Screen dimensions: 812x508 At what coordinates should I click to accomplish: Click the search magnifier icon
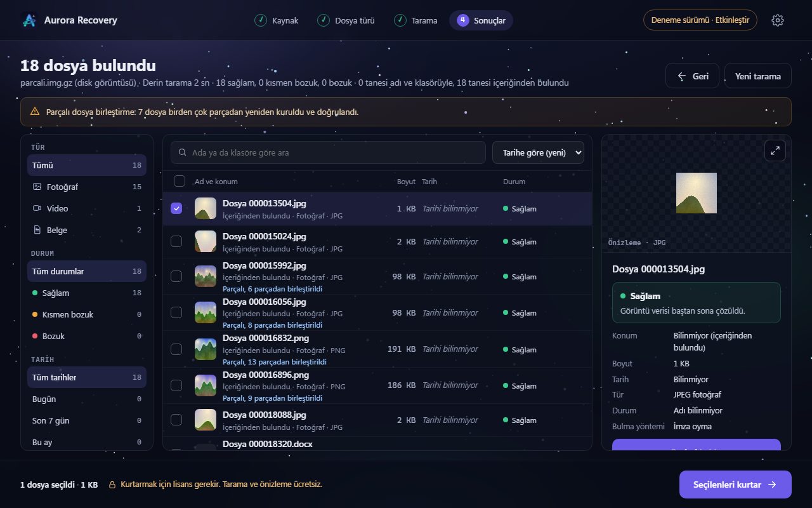click(x=183, y=152)
